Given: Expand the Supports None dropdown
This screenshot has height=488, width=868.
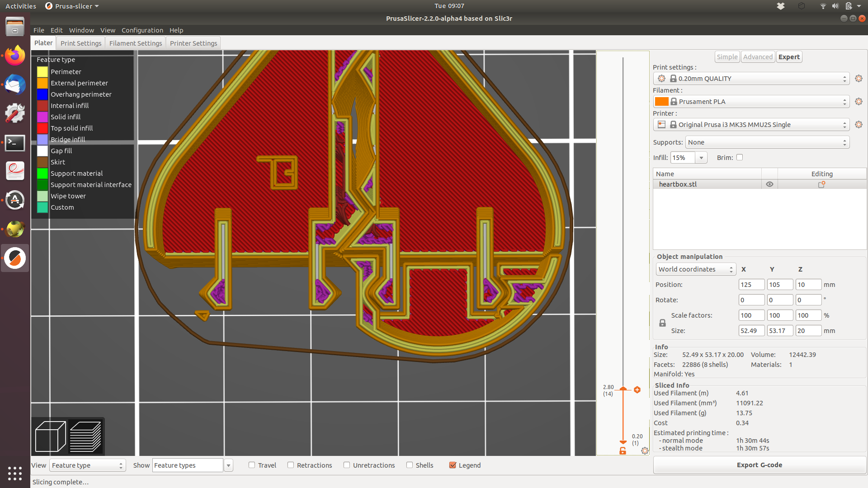Looking at the screenshot, I should tap(767, 142).
